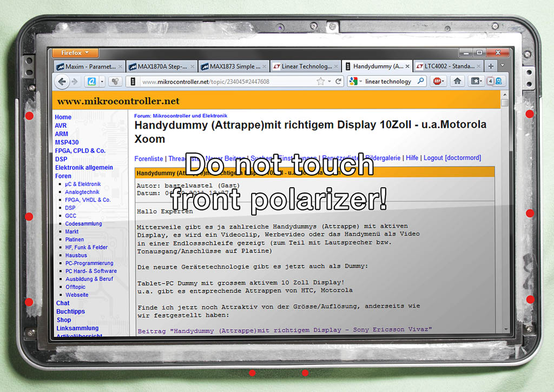Viewport: 554px width, 392px height.
Task: Bookmark this page with the star icon
Action: [x=320, y=82]
